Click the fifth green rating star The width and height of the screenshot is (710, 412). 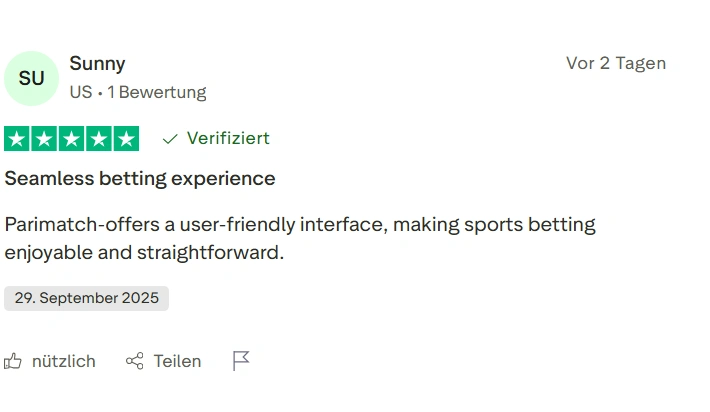coord(126,139)
